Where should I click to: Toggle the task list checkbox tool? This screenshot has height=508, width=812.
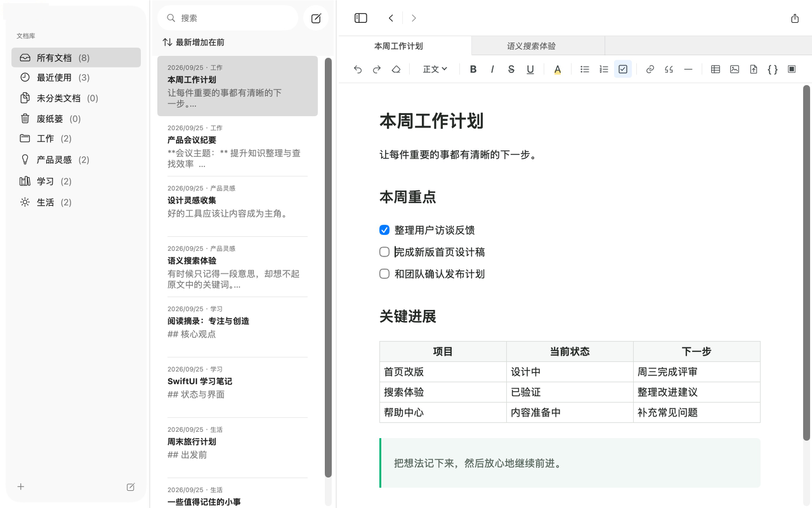[623, 69]
